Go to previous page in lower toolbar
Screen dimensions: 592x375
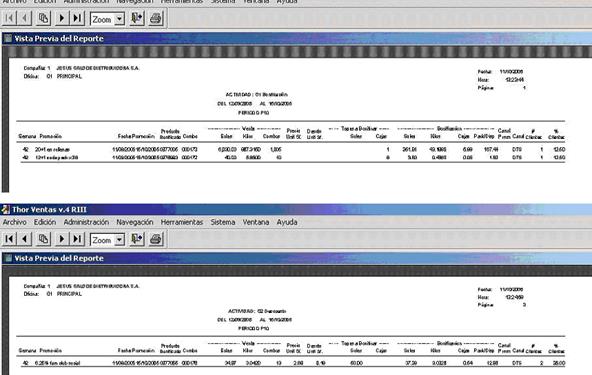[x=25, y=239]
